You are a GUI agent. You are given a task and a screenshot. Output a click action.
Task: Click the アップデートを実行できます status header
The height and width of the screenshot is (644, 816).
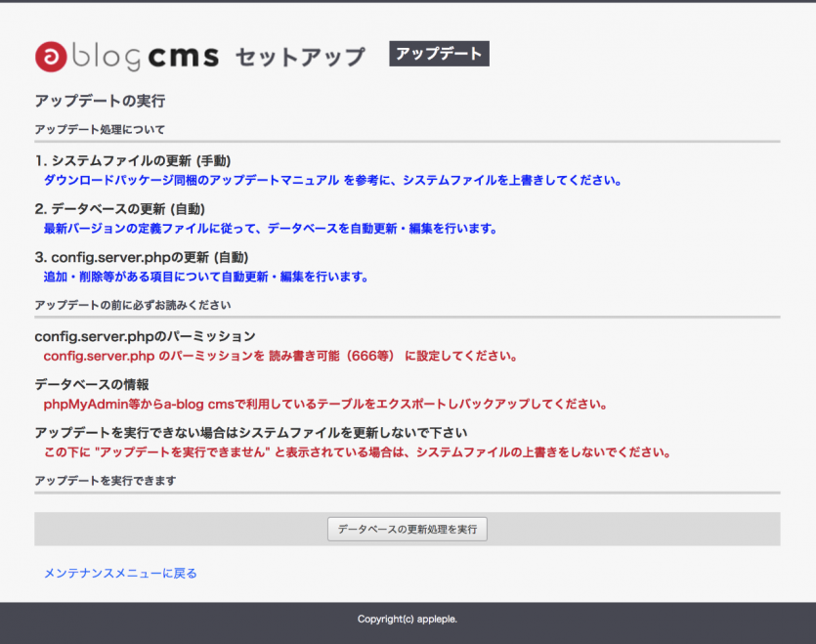click(x=105, y=481)
